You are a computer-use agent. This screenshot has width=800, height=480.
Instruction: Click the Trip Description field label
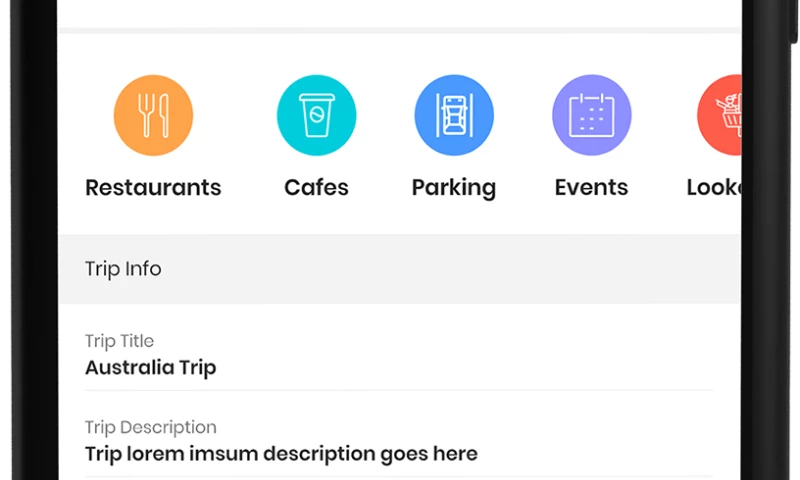[x=150, y=427]
